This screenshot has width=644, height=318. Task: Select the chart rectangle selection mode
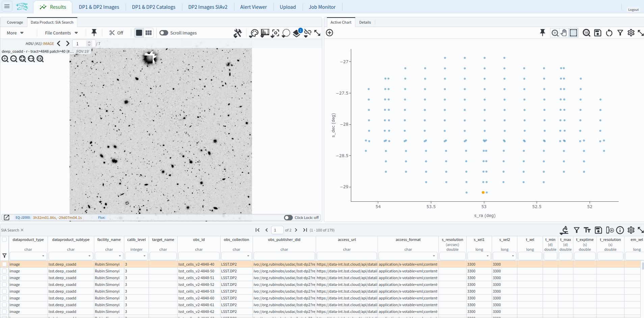tap(573, 33)
